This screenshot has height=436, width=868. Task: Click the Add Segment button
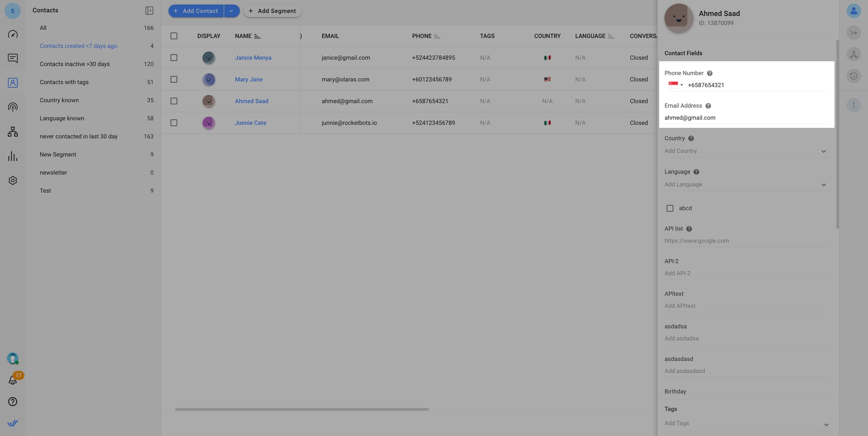272,11
